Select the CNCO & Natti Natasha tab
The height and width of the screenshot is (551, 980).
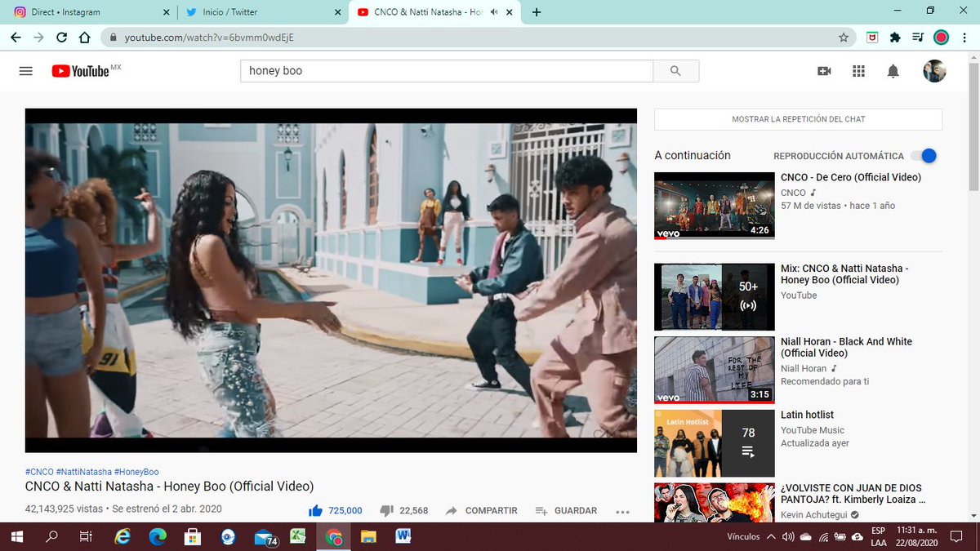point(434,12)
